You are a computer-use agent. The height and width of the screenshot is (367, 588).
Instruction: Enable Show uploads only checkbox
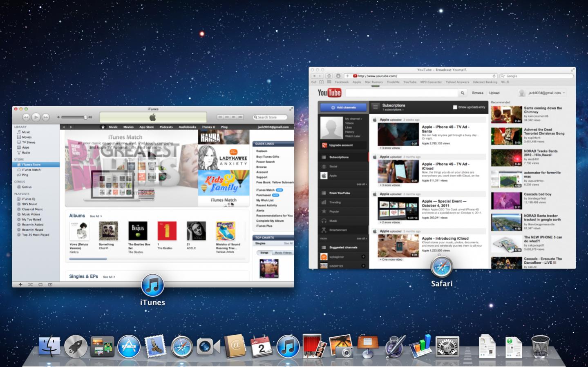coord(455,107)
